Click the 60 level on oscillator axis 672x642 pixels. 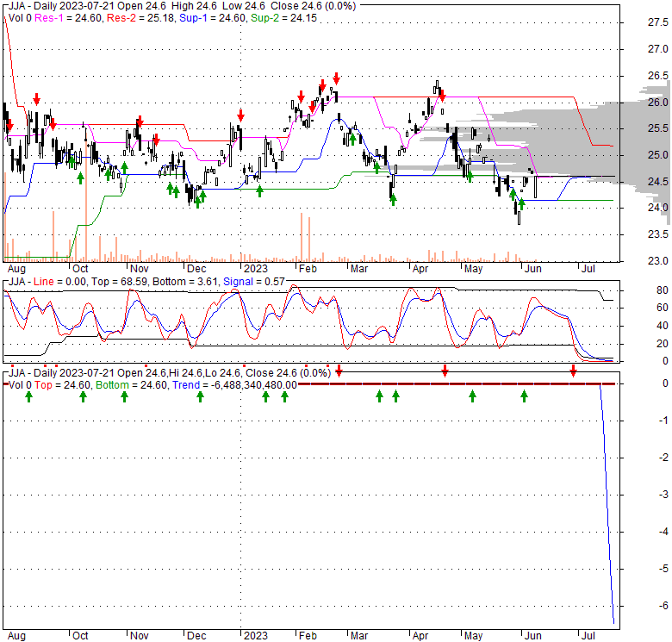[663, 308]
